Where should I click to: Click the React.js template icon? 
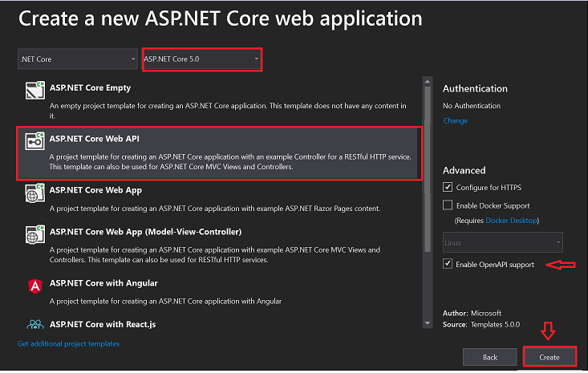click(34, 324)
